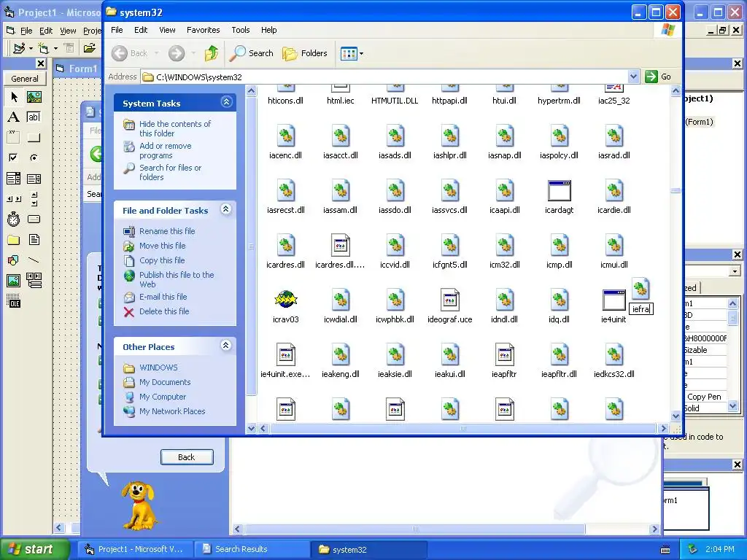Click the system32 taskbar button

coord(369,550)
